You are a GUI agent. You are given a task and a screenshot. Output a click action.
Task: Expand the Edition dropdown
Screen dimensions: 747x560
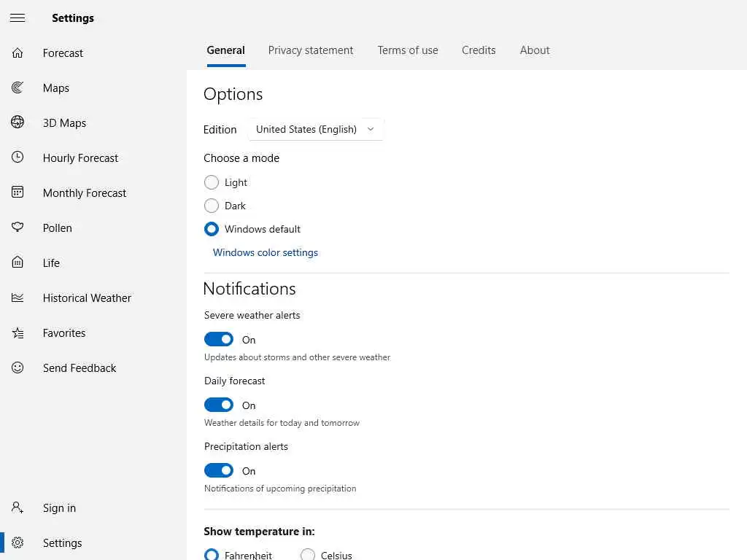316,129
